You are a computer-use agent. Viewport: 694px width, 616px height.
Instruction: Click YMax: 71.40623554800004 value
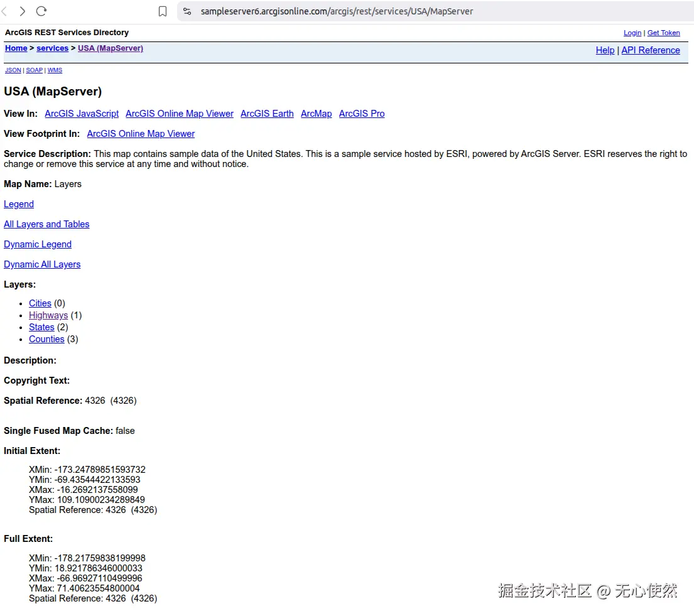tap(84, 588)
